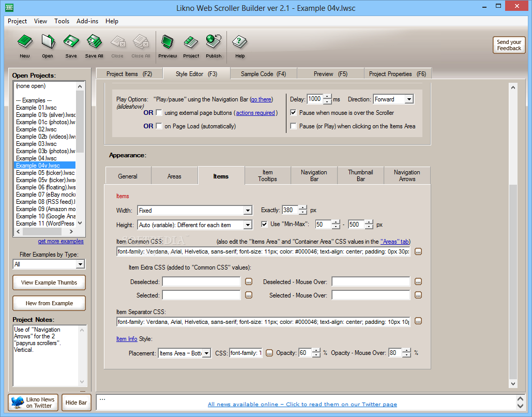Viewport: 532px width, 417px height.
Task: Click the Hide Bar button
Action: pyautogui.click(x=76, y=403)
